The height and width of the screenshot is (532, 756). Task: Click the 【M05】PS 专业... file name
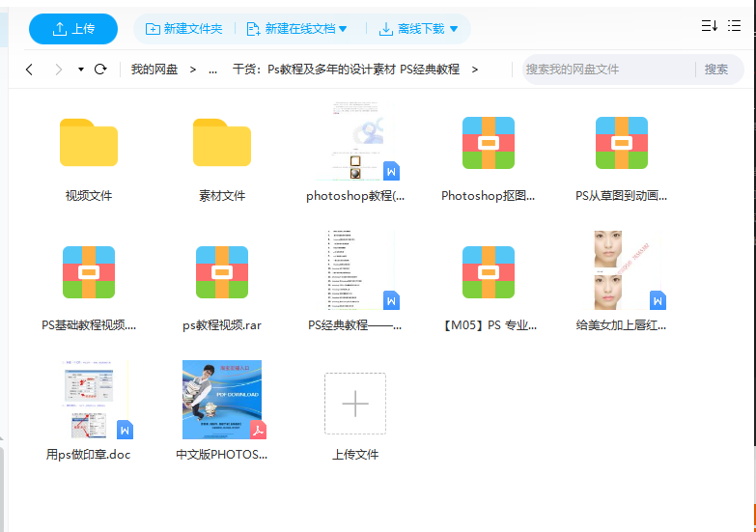(489, 325)
